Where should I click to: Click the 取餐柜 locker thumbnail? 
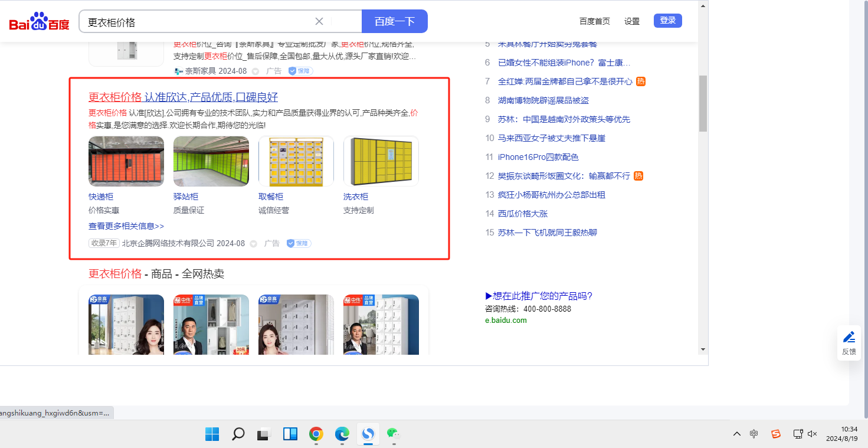tap(296, 162)
